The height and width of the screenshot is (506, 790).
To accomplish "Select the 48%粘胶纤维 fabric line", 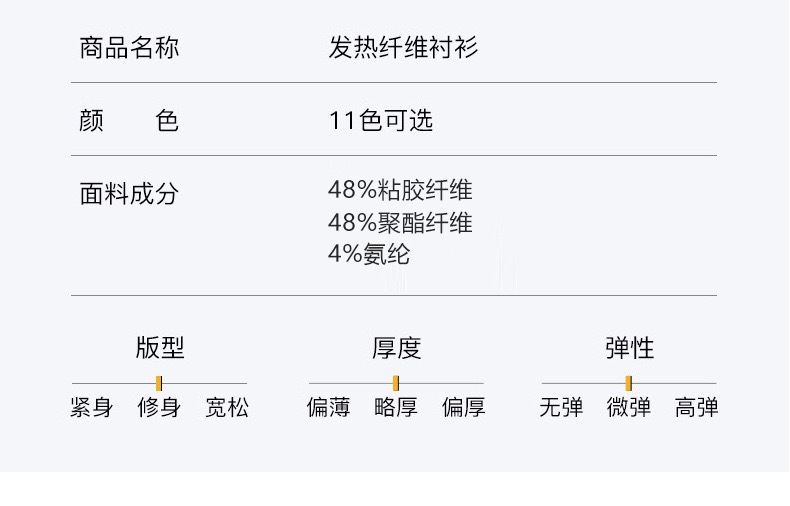I will tap(400, 190).
